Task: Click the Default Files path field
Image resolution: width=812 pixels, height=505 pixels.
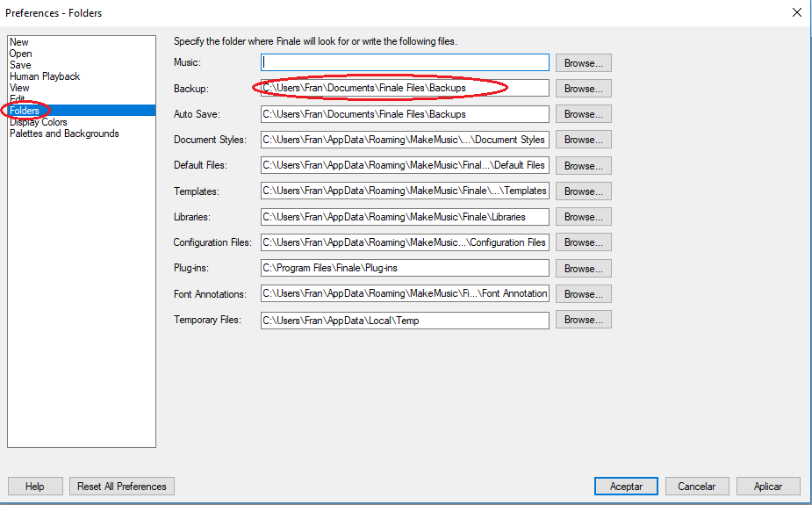Action: point(405,165)
